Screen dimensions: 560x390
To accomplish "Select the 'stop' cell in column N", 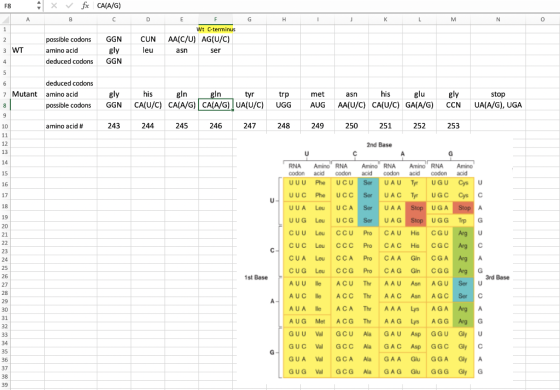I will coord(498,94).
